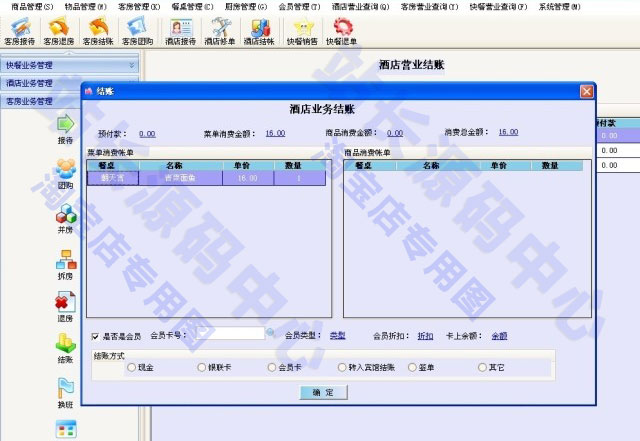Expand the 客房业务管理 sidebar section
640x441 pixels.
40,101
